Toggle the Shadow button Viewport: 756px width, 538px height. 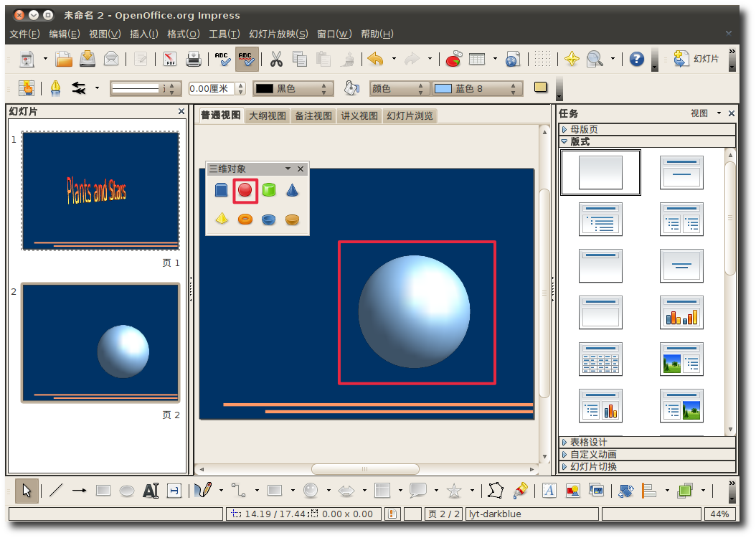[541, 88]
